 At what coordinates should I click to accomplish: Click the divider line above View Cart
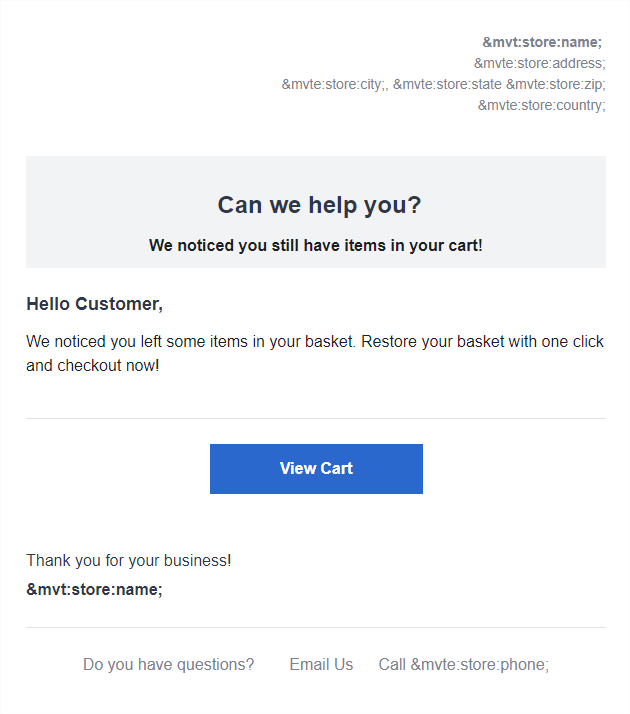316,418
